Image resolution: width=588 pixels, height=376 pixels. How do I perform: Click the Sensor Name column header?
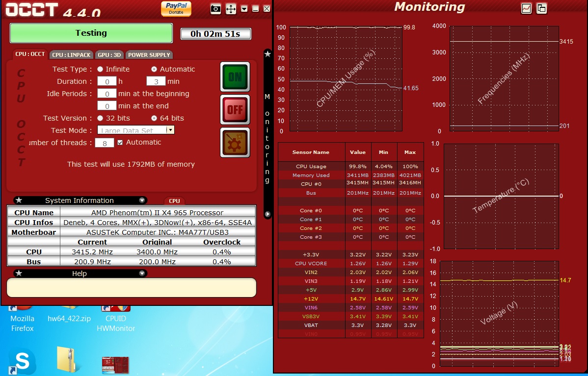[x=311, y=152]
